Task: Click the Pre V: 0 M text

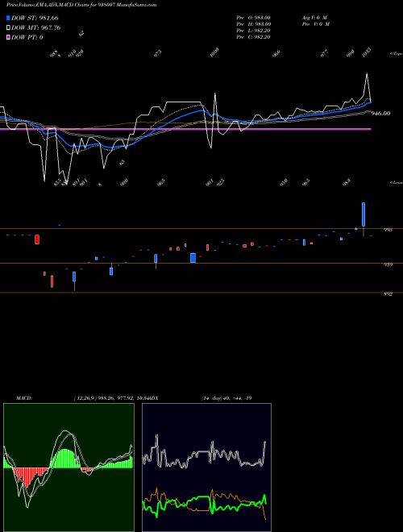Action: (317, 24)
